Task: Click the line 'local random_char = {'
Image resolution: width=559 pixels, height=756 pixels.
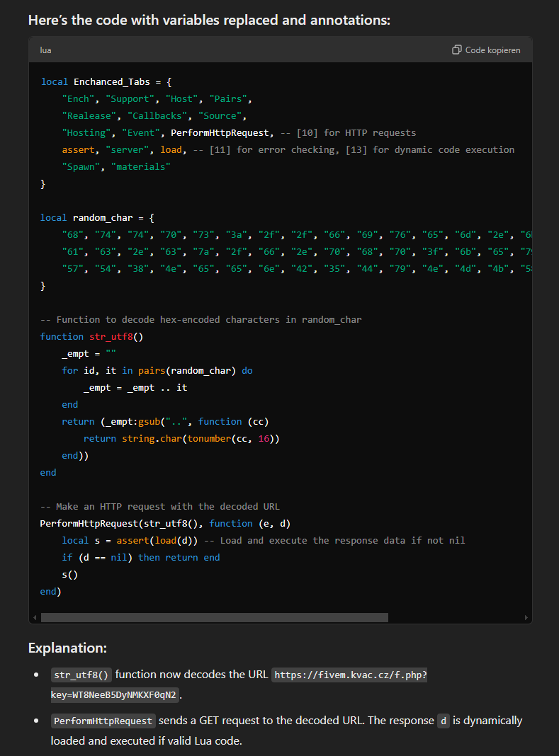Action: [97, 218]
